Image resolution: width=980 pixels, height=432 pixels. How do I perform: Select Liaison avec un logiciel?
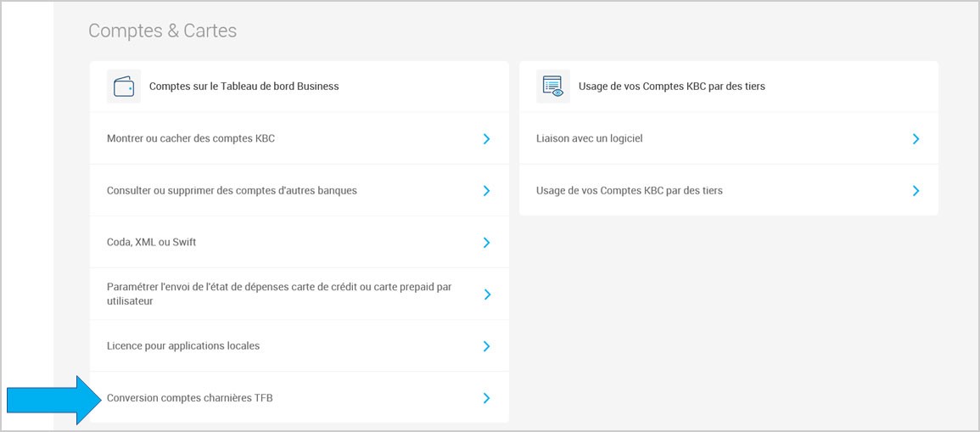(x=590, y=138)
